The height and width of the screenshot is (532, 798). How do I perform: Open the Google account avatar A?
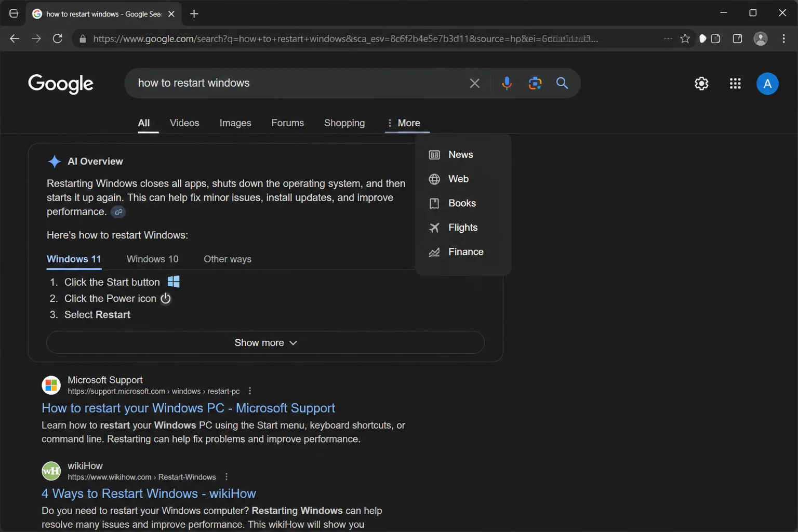point(767,84)
